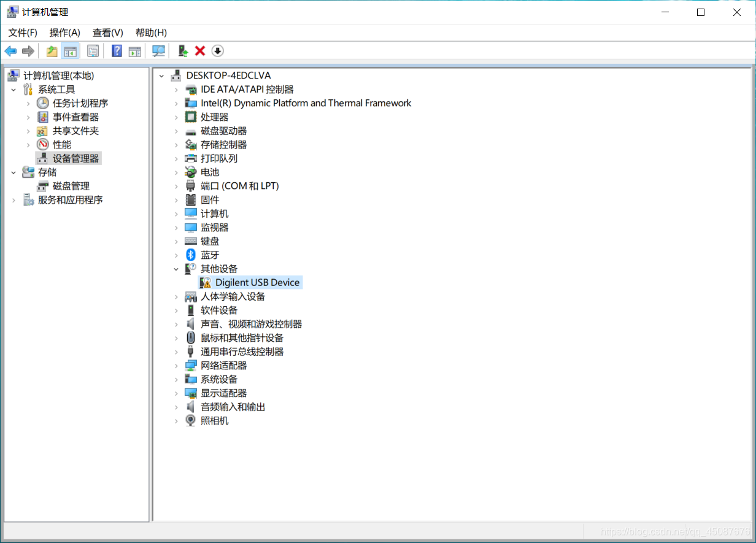Expand the 任务计划程序 node

point(28,103)
